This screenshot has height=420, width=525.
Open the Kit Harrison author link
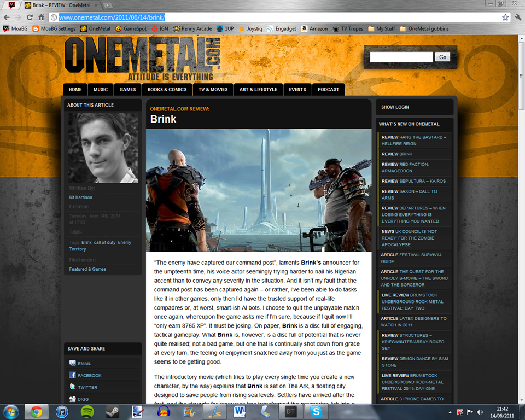click(81, 197)
